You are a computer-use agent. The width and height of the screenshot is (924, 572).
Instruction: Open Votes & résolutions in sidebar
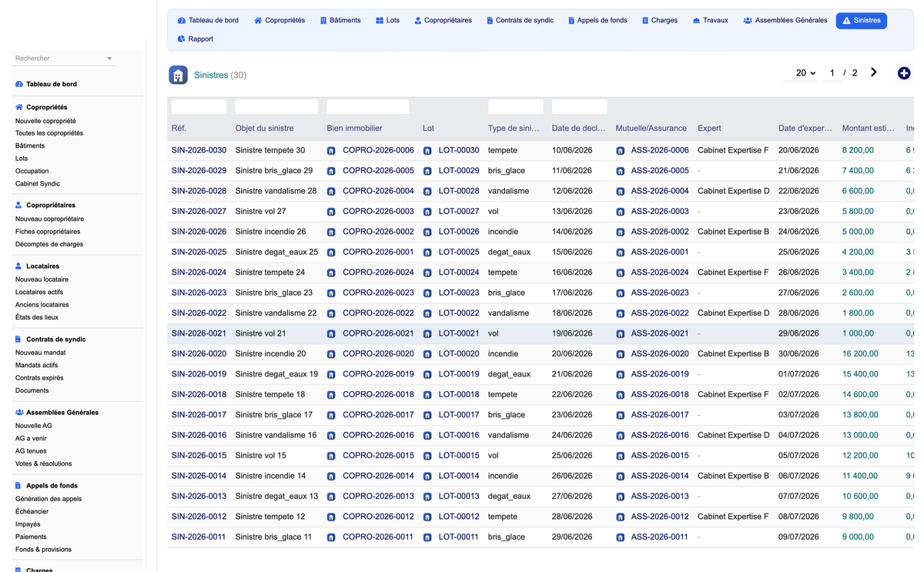click(x=44, y=463)
